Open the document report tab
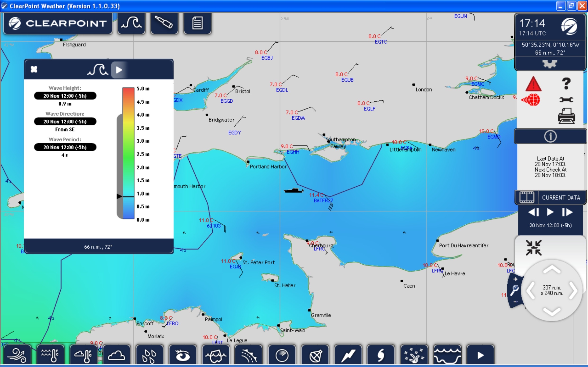This screenshot has height=367, width=588. (197, 23)
